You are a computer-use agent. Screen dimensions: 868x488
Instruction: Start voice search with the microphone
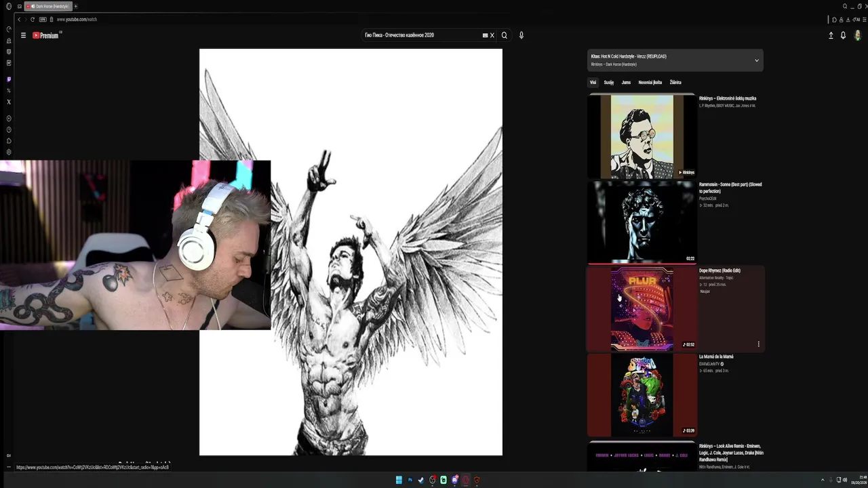[x=521, y=35]
